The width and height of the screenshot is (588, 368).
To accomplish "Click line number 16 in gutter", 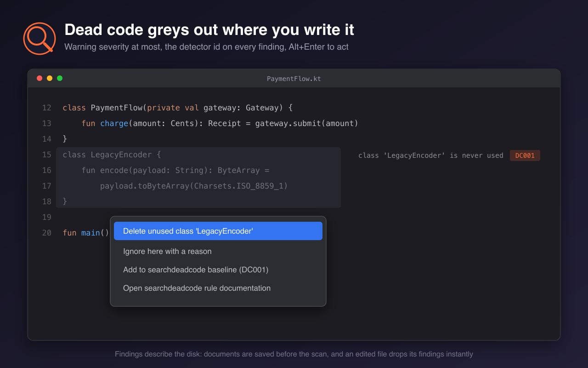I will point(46,170).
